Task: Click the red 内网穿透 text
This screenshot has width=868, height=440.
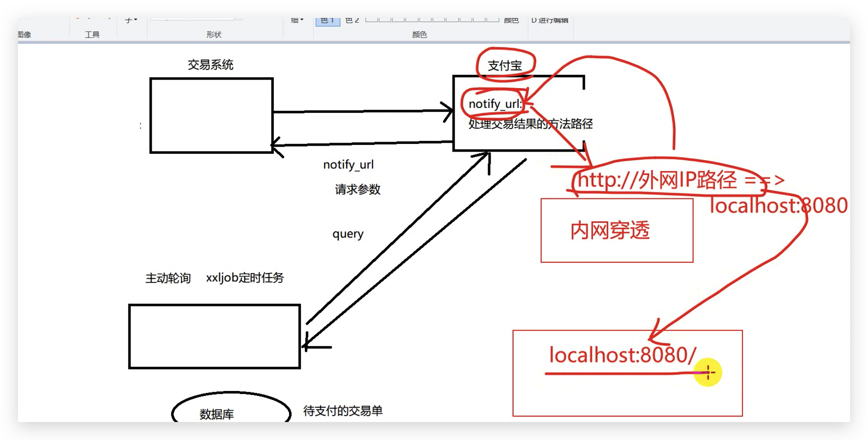Action: pyautogui.click(x=610, y=230)
